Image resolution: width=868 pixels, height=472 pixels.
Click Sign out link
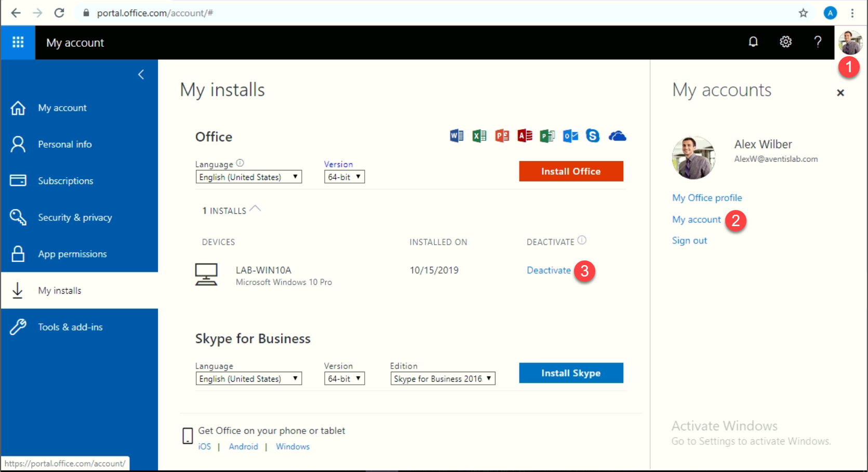pyautogui.click(x=689, y=241)
